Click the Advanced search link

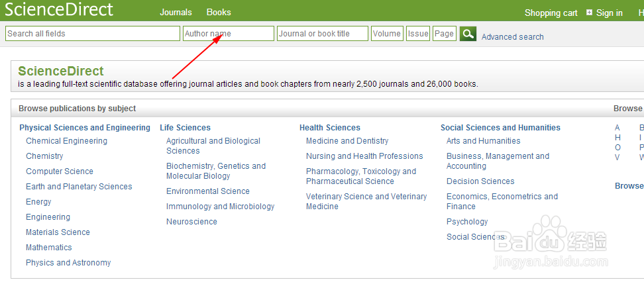(x=512, y=37)
